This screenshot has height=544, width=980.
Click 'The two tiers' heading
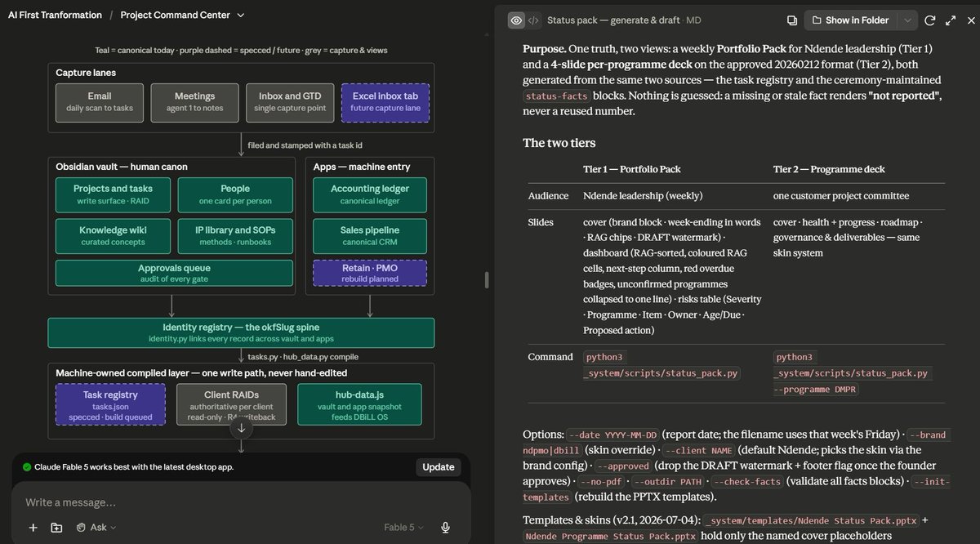pyautogui.click(x=559, y=143)
